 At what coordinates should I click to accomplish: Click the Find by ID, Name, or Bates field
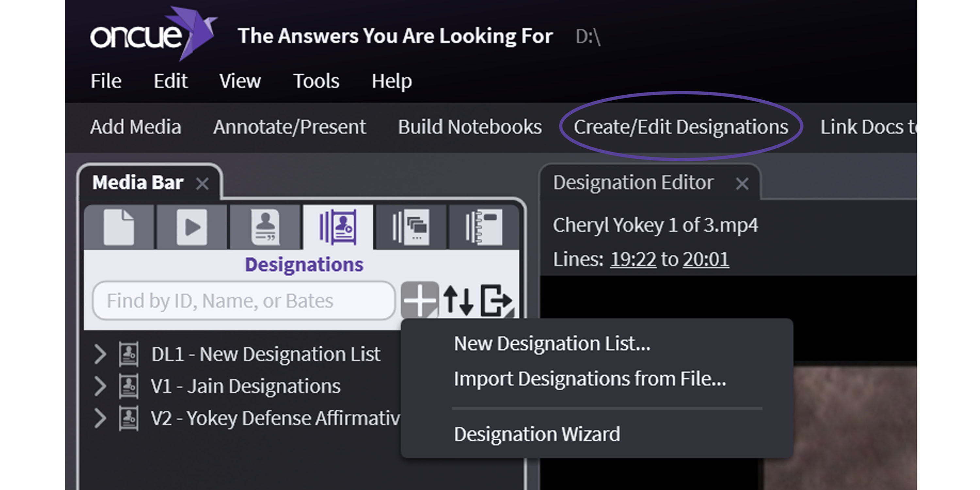point(243,301)
